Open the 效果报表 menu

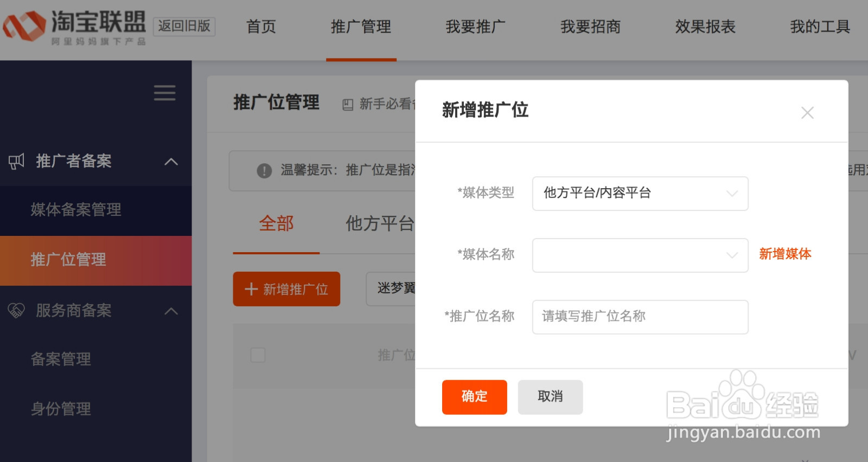point(705,26)
